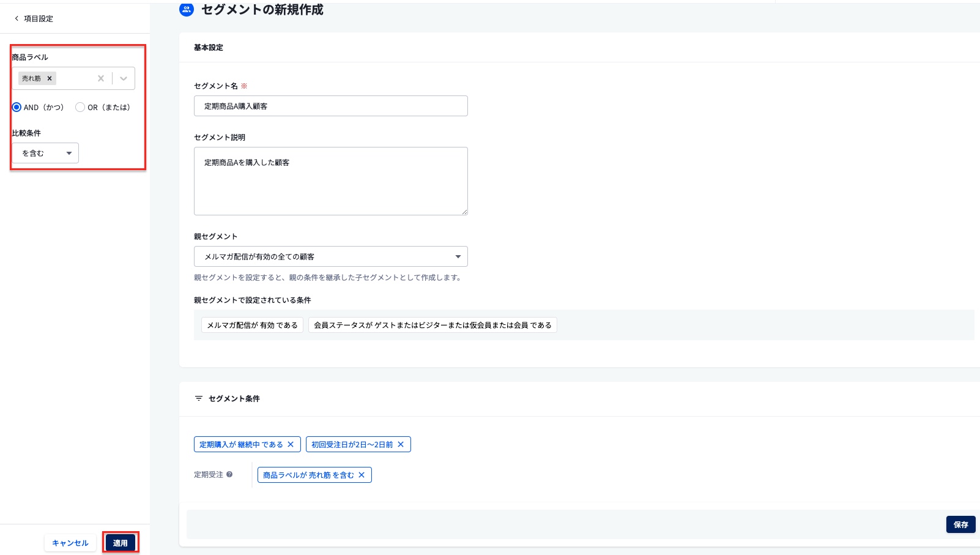This screenshot has height=555, width=980.
Task: Click inside the セグメント名 input field
Action: (330, 105)
